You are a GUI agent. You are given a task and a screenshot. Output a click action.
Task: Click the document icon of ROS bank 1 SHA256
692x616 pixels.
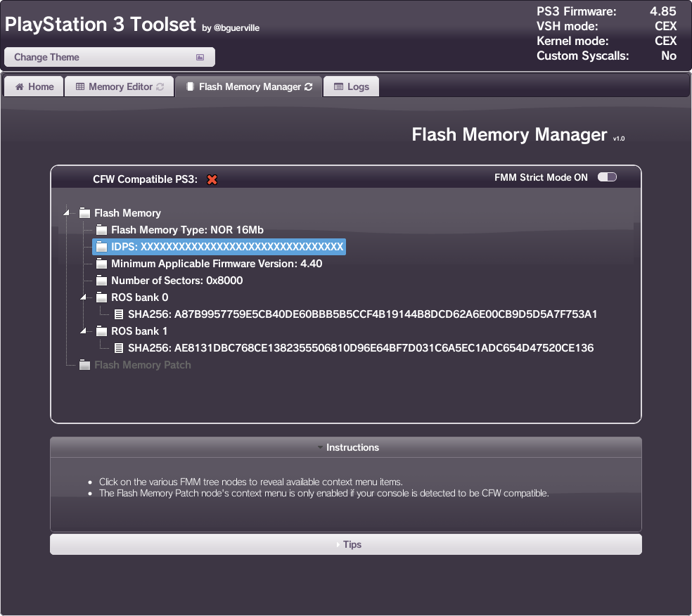[119, 348]
